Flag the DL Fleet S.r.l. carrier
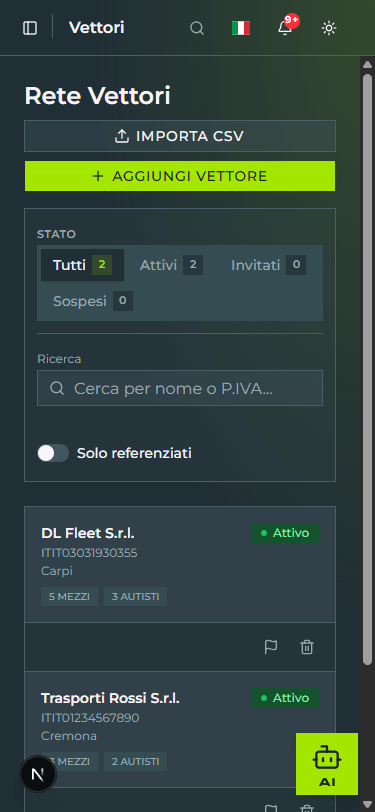The height and width of the screenshot is (812, 375). click(271, 647)
